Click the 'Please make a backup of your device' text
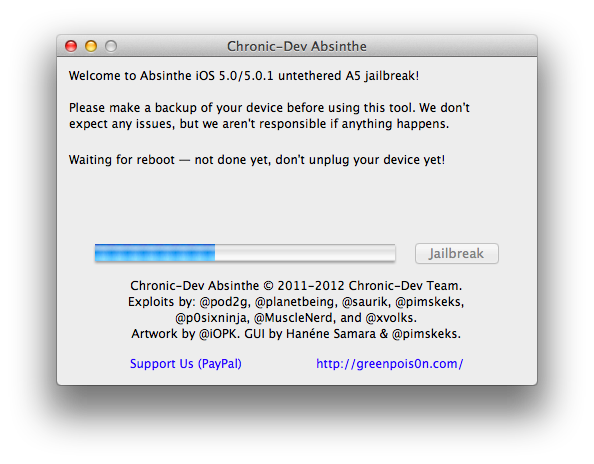 269,108
